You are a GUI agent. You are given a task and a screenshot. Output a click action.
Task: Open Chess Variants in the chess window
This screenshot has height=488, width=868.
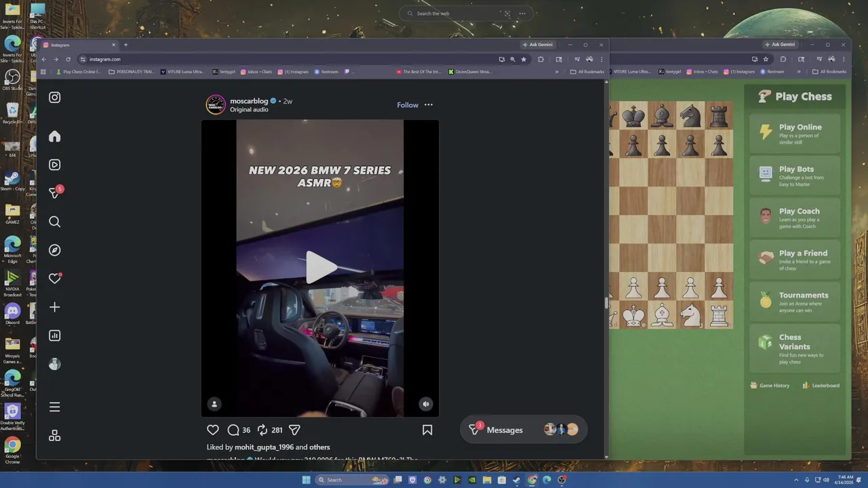[795, 348]
